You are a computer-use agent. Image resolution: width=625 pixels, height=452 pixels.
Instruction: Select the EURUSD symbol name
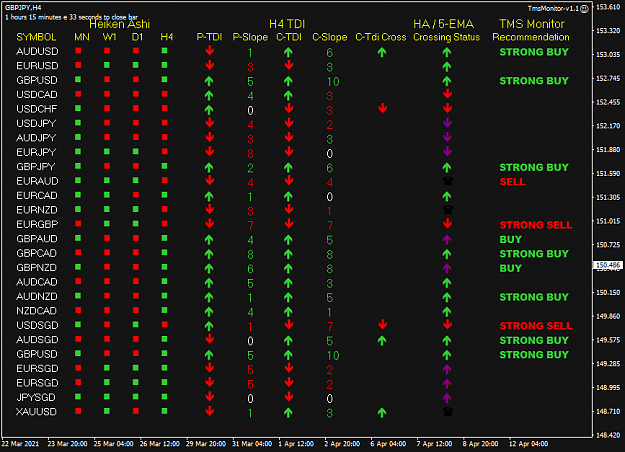(37, 66)
